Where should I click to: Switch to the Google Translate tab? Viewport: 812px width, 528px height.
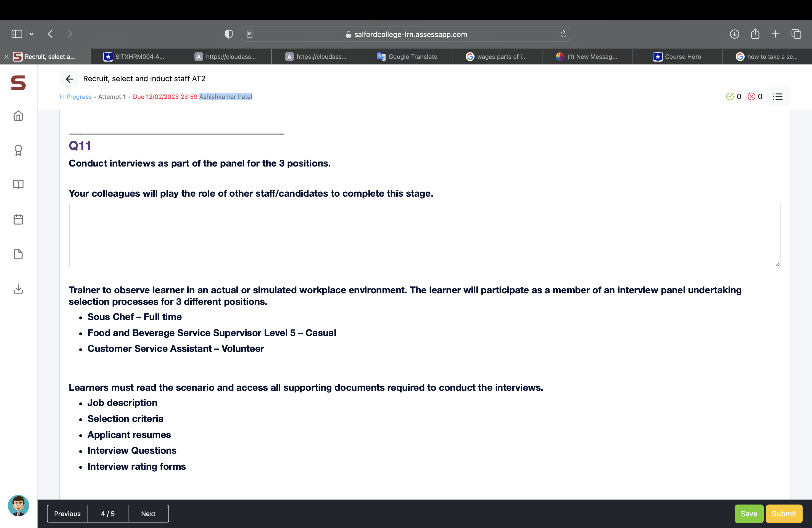407,56
